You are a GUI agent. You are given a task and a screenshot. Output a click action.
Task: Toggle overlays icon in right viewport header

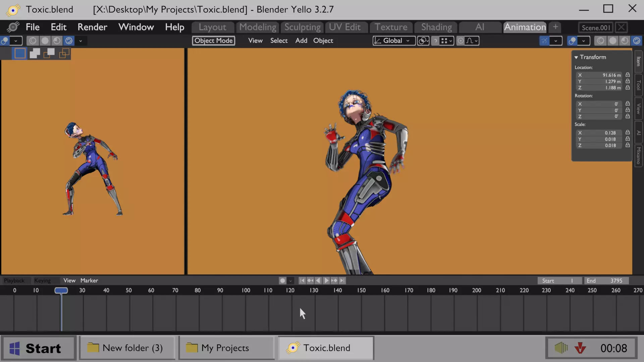[x=572, y=41]
